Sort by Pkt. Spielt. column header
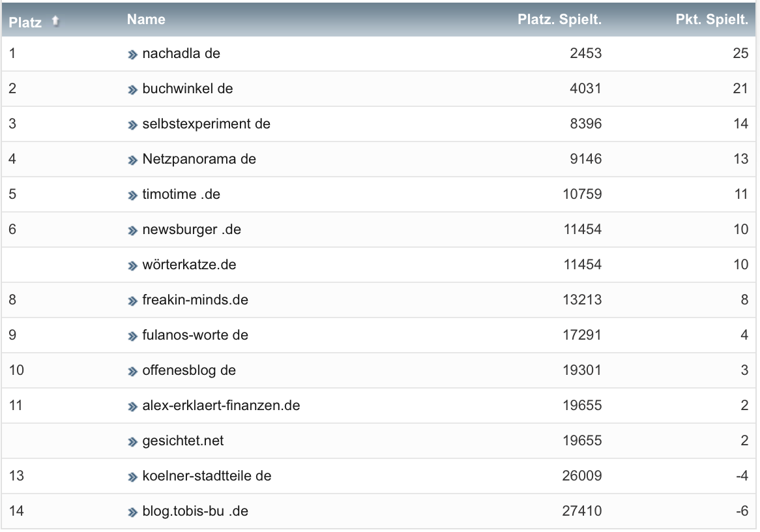This screenshot has width=760, height=532. pyautogui.click(x=712, y=20)
